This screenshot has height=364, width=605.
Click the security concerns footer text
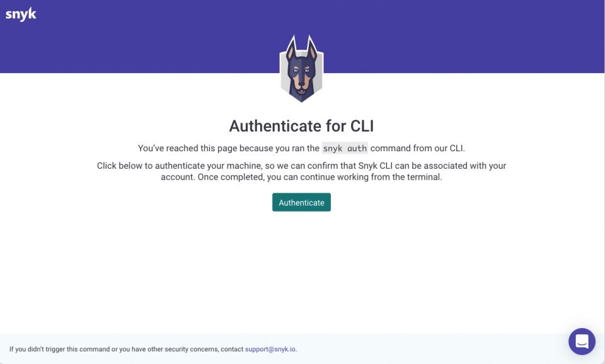[153, 349]
